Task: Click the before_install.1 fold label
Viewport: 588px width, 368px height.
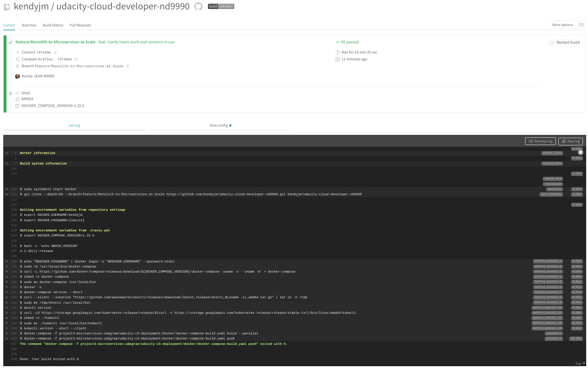Action: [x=548, y=261]
